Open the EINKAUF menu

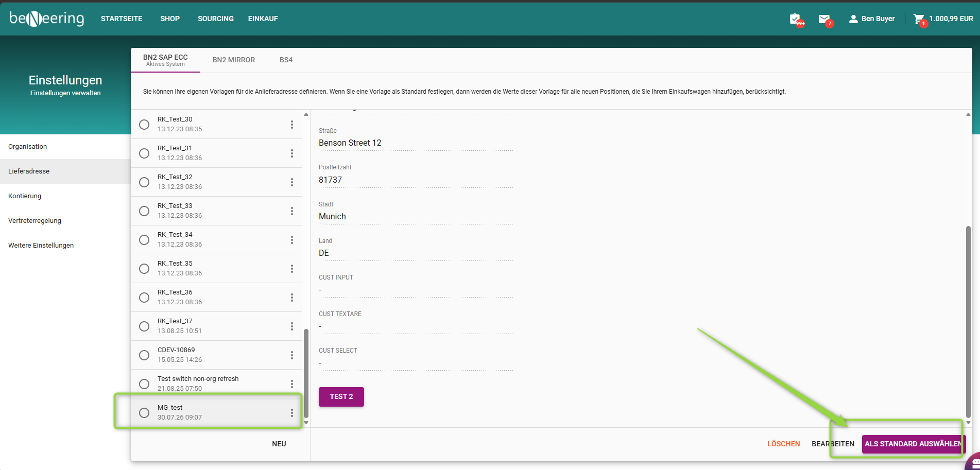pos(263,19)
